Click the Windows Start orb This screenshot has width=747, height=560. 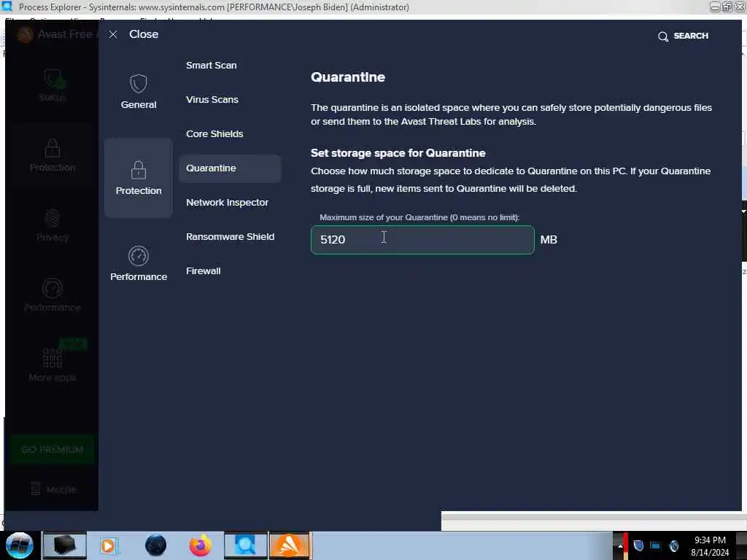(x=19, y=545)
